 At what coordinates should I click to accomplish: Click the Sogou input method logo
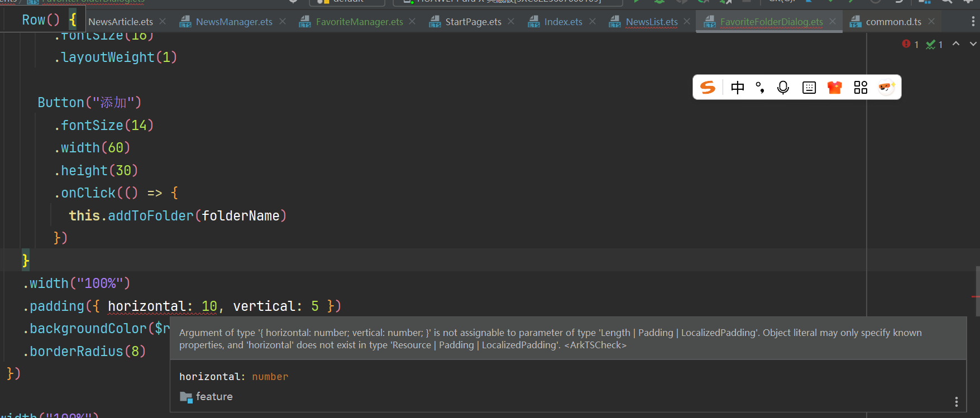click(707, 88)
